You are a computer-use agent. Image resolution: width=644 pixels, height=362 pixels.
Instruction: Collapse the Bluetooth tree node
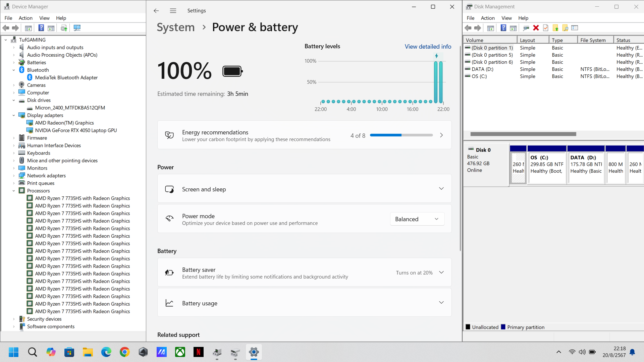(x=14, y=70)
